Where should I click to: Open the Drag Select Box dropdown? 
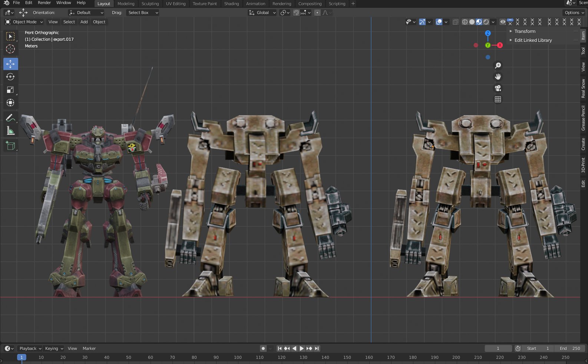tap(143, 13)
